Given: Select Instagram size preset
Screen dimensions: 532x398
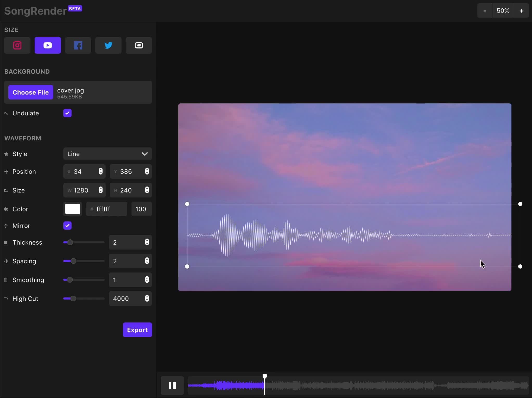Looking at the screenshot, I should (17, 45).
